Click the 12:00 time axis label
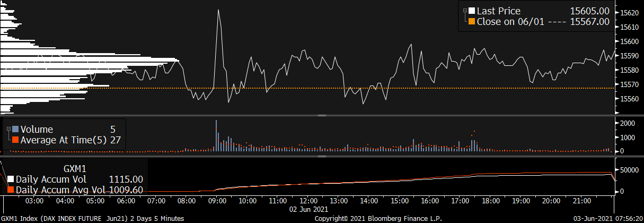The image size is (644, 223). (x=308, y=201)
